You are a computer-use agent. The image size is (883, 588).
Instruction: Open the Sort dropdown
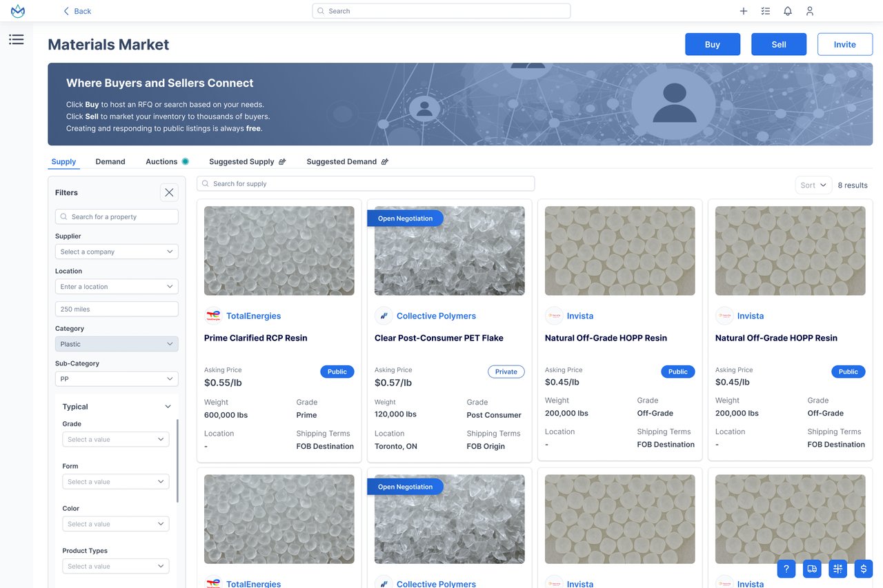click(x=813, y=185)
